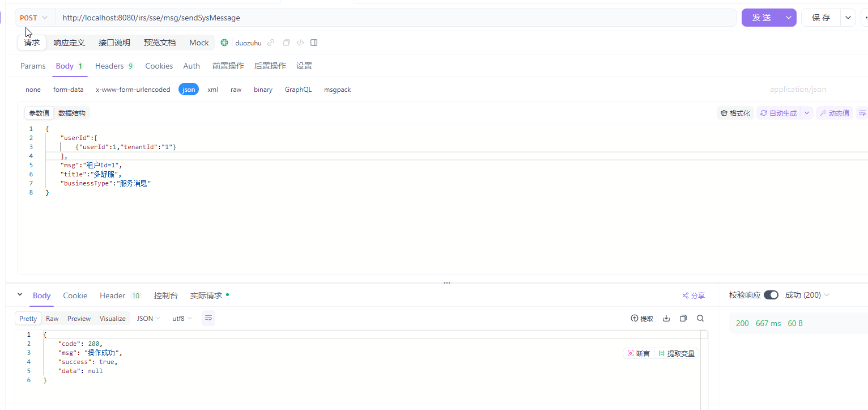Image resolution: width=868 pixels, height=410 pixels.
Task: Click the response word wrap icon
Action: (x=209, y=318)
